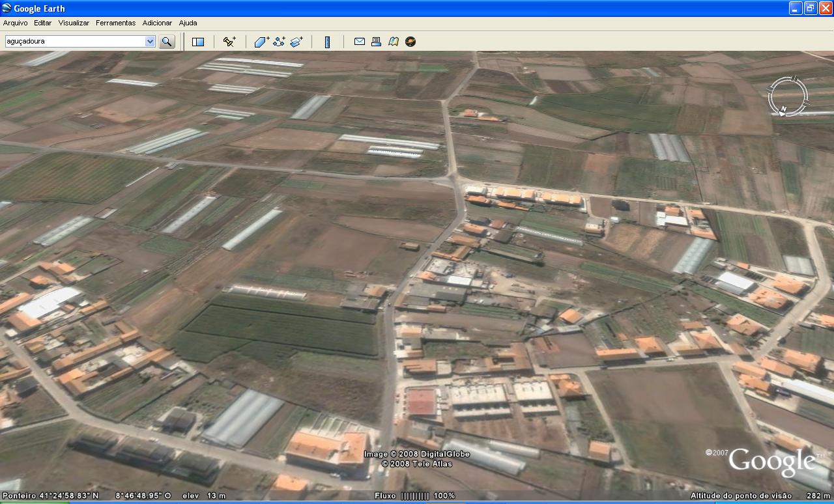The image size is (834, 504).
Task: Minimize the Google Earth window
Action: 796,8
